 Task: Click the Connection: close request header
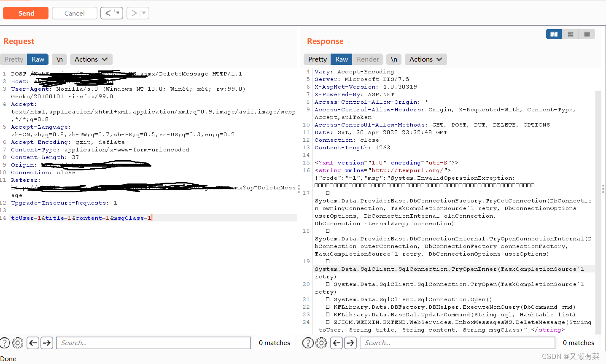coord(43,173)
